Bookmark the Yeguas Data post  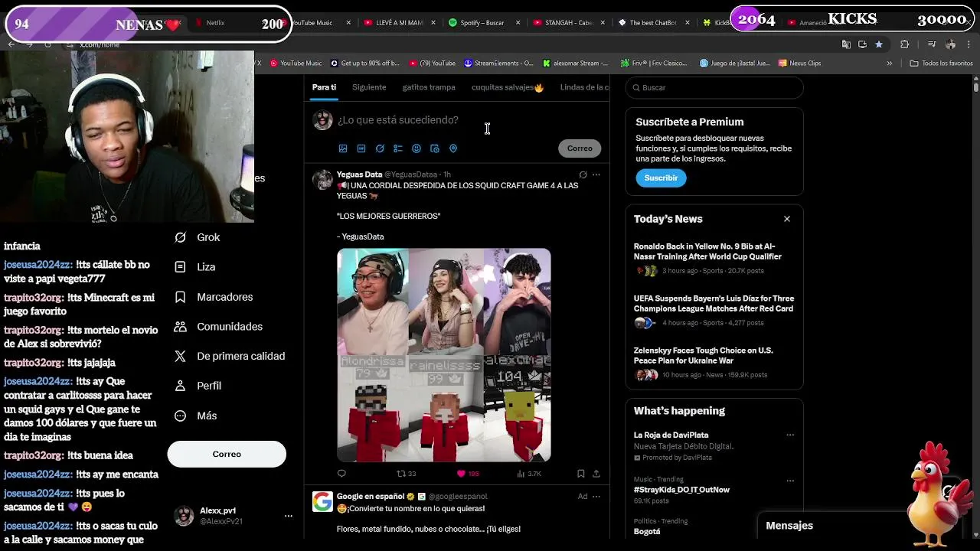coord(580,474)
